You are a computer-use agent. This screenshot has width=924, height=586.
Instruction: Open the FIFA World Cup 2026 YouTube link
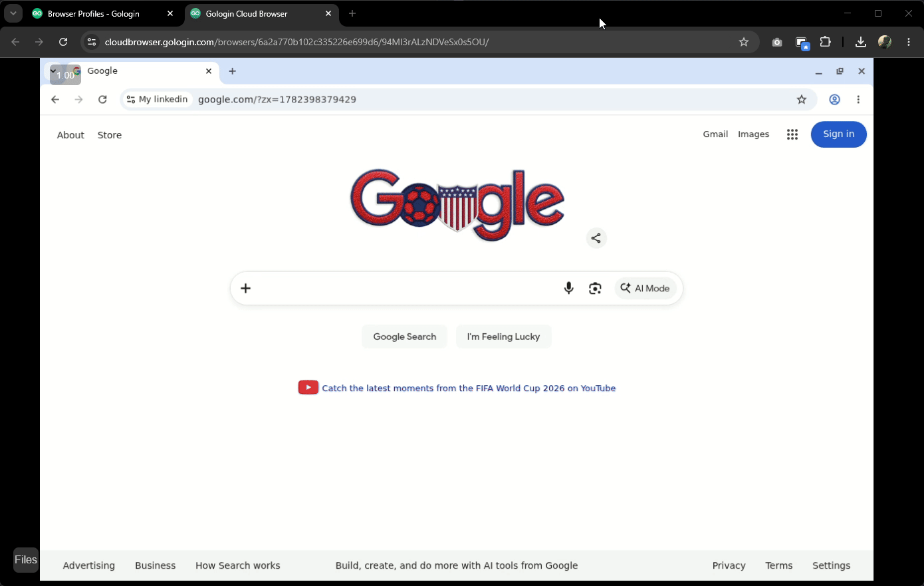pos(469,388)
